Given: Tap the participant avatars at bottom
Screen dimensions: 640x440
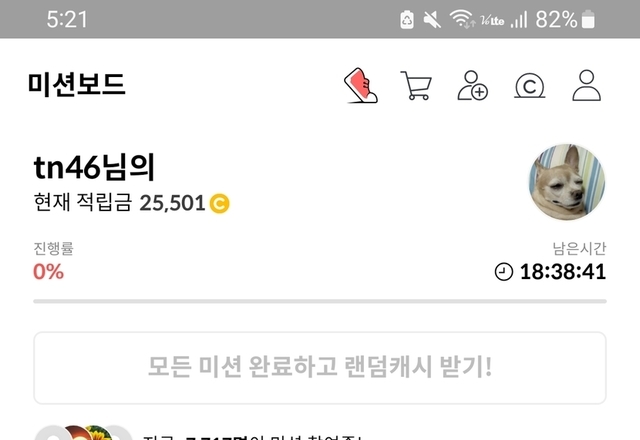Looking at the screenshot, I should coord(84,432).
